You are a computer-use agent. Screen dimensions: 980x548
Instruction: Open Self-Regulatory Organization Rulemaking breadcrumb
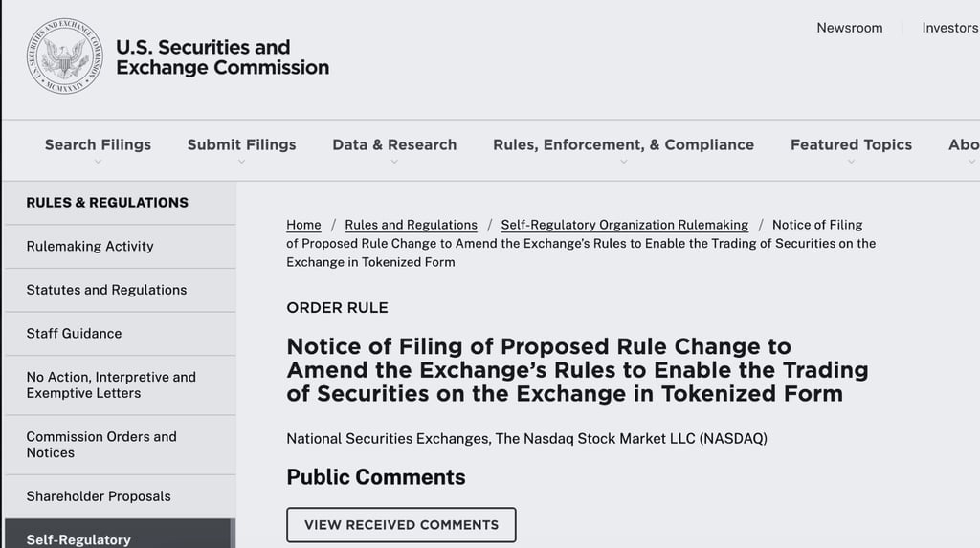pyautogui.click(x=624, y=225)
